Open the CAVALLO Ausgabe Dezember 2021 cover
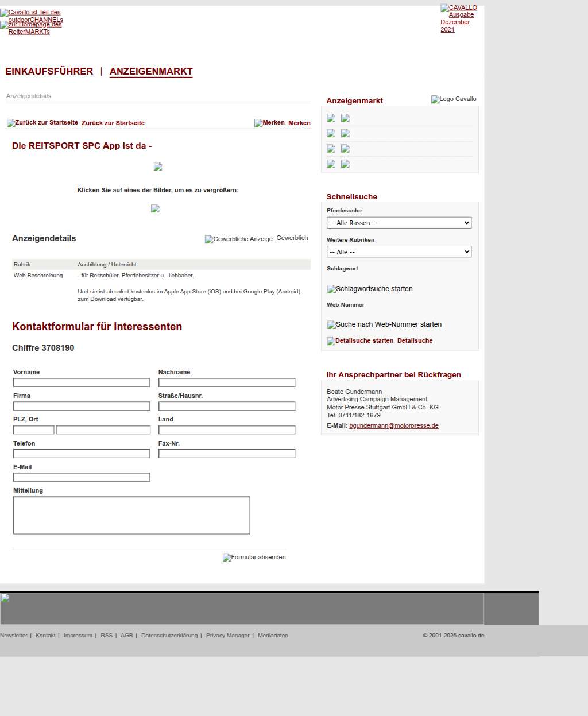The width and height of the screenshot is (588, 716). point(458,18)
